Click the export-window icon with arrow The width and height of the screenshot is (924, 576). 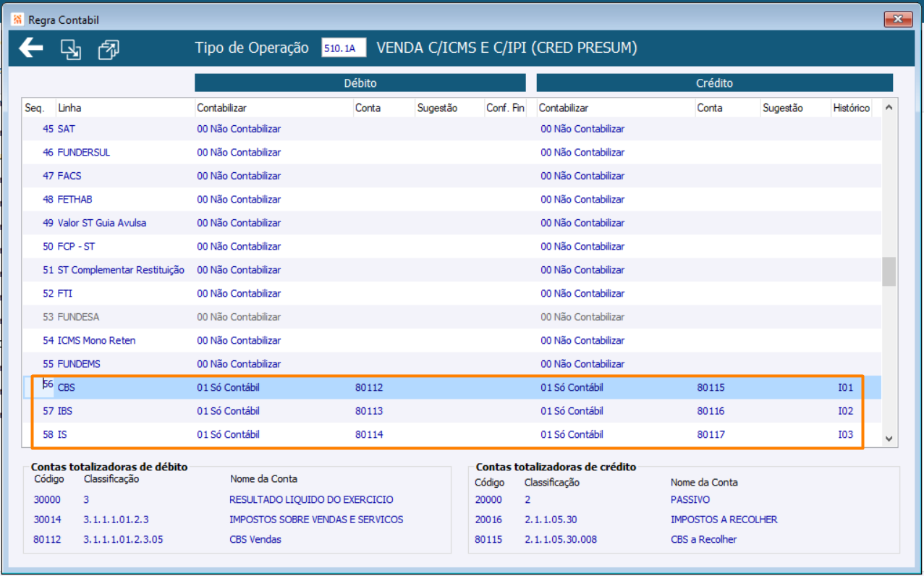pyautogui.click(x=70, y=49)
